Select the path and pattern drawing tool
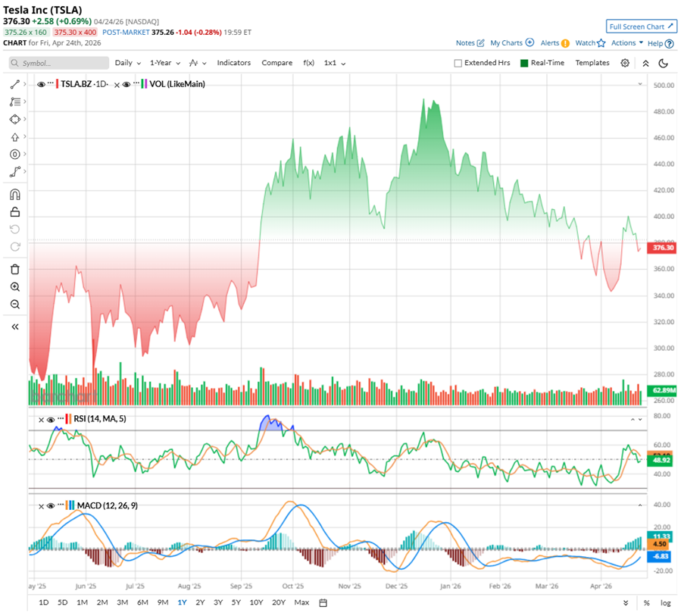 coord(15,172)
